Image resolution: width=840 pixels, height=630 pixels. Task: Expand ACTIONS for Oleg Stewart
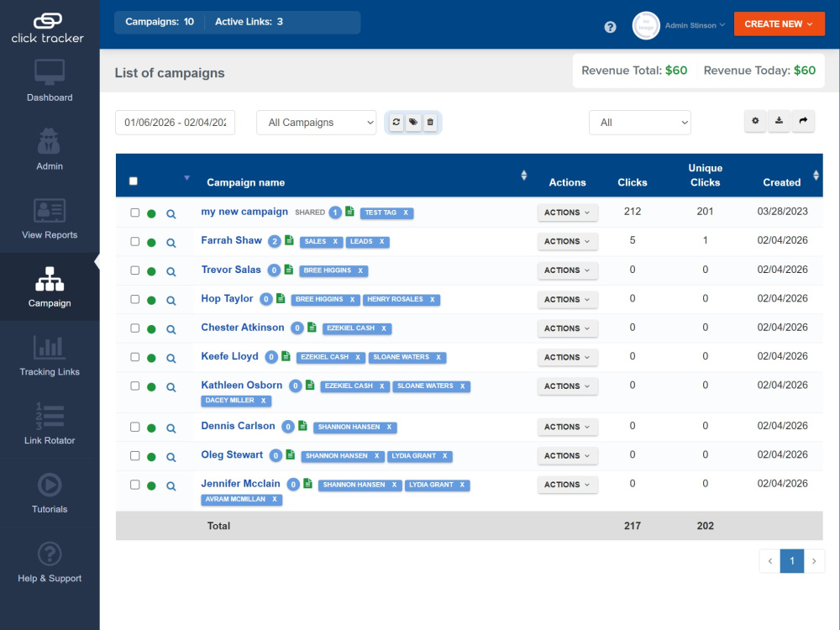[x=567, y=456]
